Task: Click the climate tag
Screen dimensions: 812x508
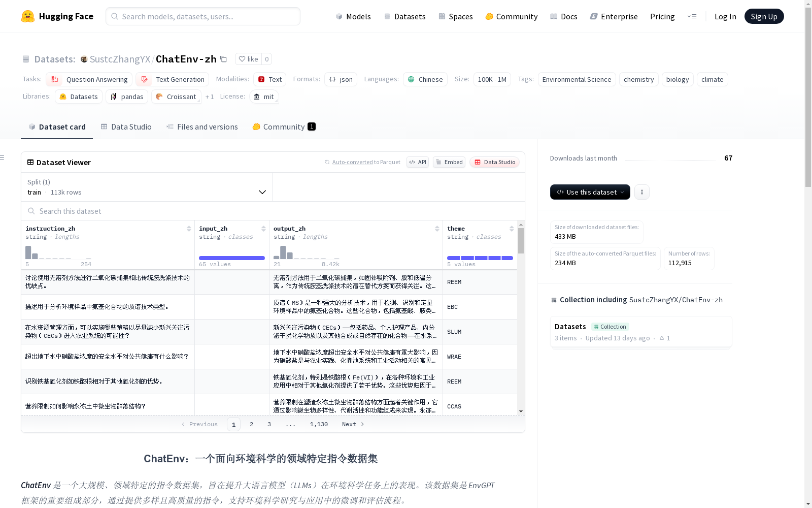Action: pos(712,79)
